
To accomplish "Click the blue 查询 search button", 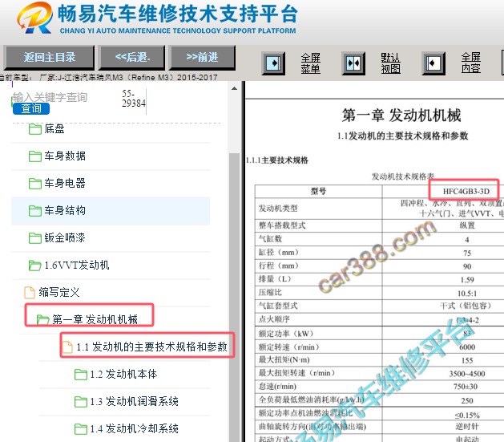I will (x=31, y=109).
